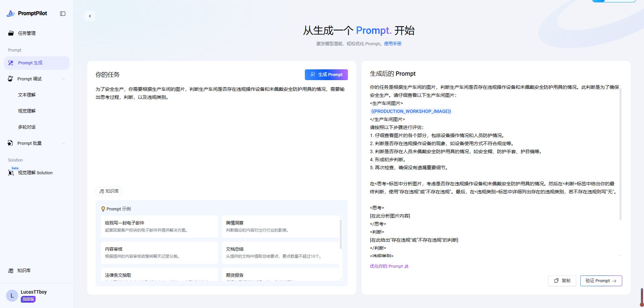Collapse the sidebar with the panel icon

pos(63,14)
